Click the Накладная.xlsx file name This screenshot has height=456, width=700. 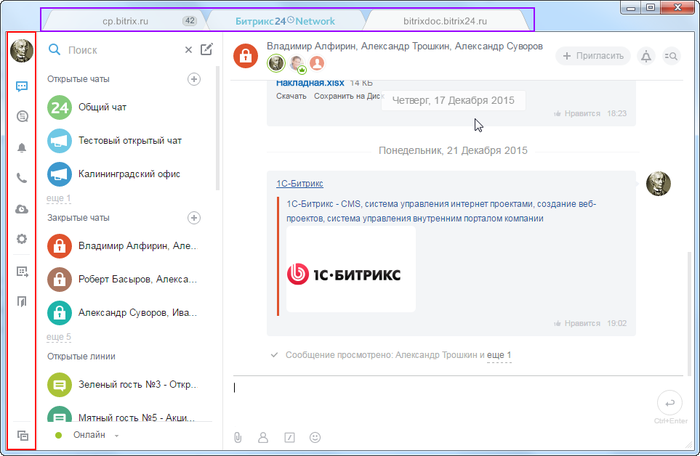pos(310,83)
